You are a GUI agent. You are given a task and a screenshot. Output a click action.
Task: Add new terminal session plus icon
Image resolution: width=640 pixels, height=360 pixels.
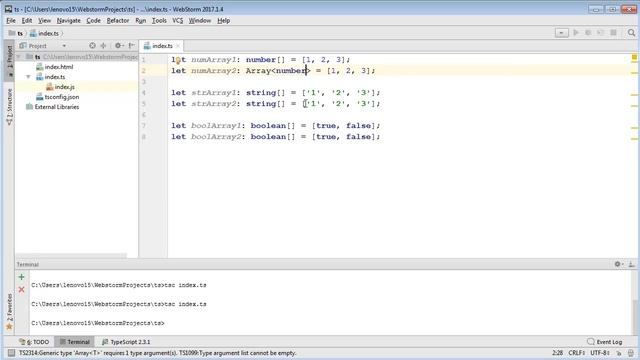22,277
